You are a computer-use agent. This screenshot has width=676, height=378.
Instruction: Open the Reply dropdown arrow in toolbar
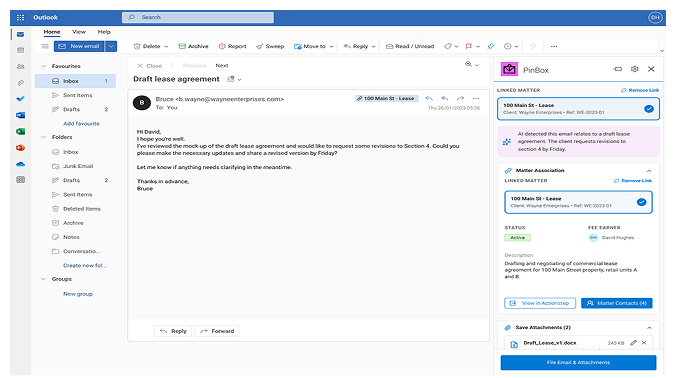tap(373, 47)
